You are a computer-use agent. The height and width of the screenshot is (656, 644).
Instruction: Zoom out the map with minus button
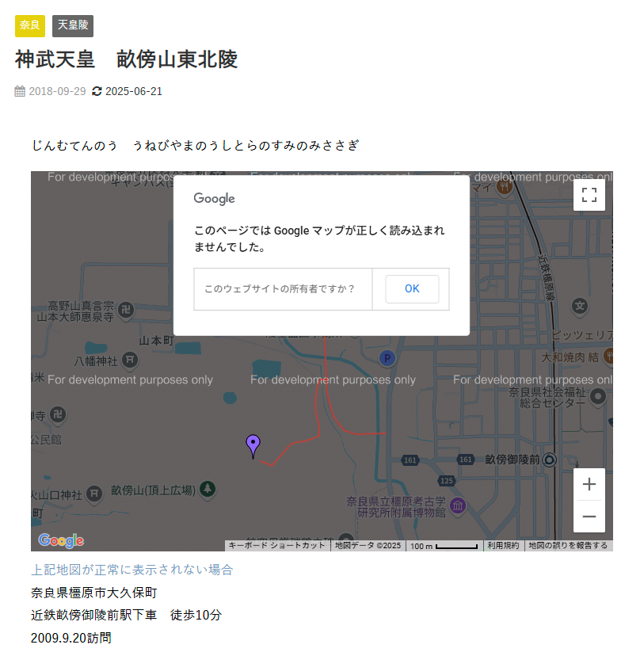coord(589,517)
